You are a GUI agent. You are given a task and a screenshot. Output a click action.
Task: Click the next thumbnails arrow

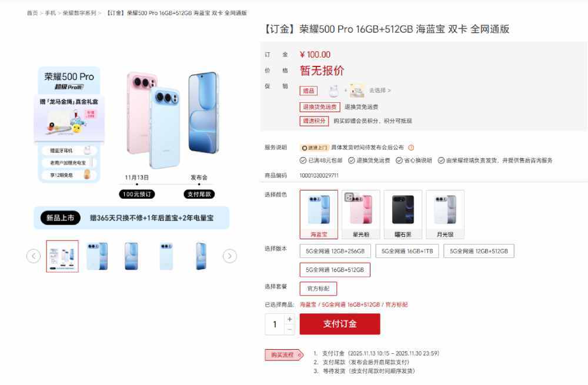coord(230,256)
